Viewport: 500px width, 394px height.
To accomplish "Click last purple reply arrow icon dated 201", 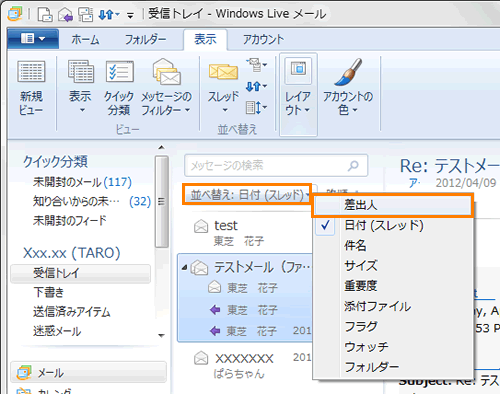I will 215,331.
